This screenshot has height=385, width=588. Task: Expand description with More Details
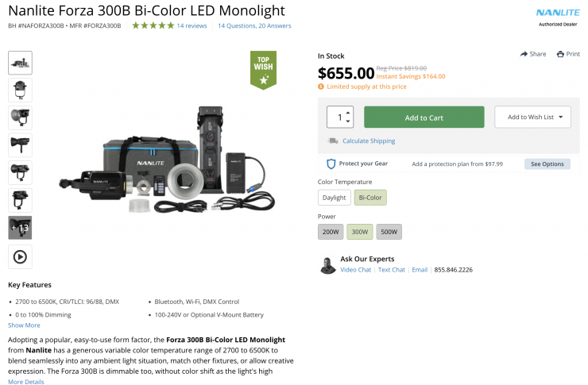tap(26, 382)
